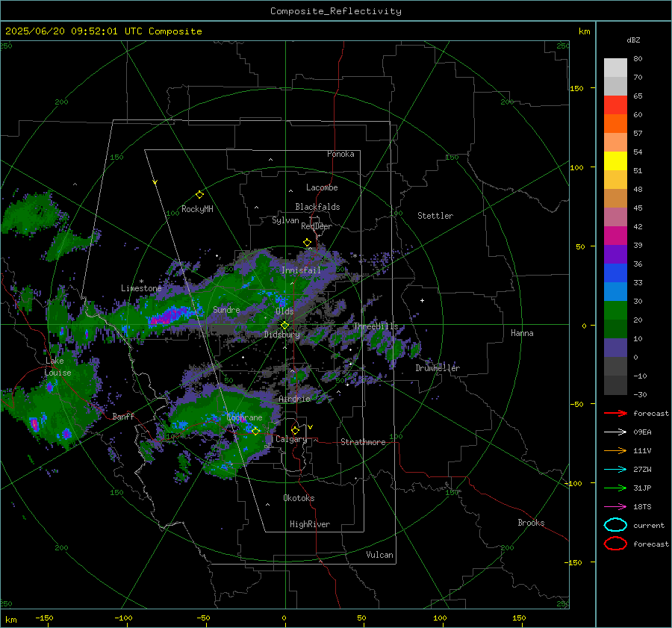Viewport: 672px width, 628px height.
Task: Click the cyan current ellipse legend icon
Action: pos(615,525)
